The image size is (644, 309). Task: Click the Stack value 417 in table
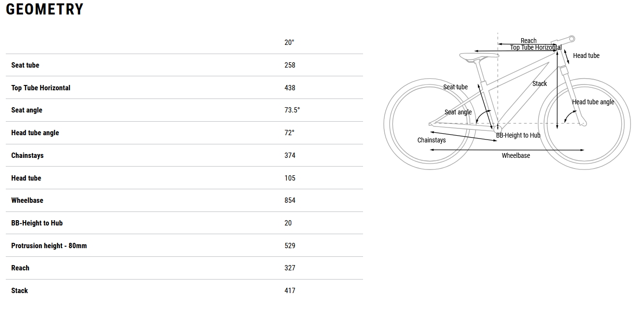click(x=290, y=291)
